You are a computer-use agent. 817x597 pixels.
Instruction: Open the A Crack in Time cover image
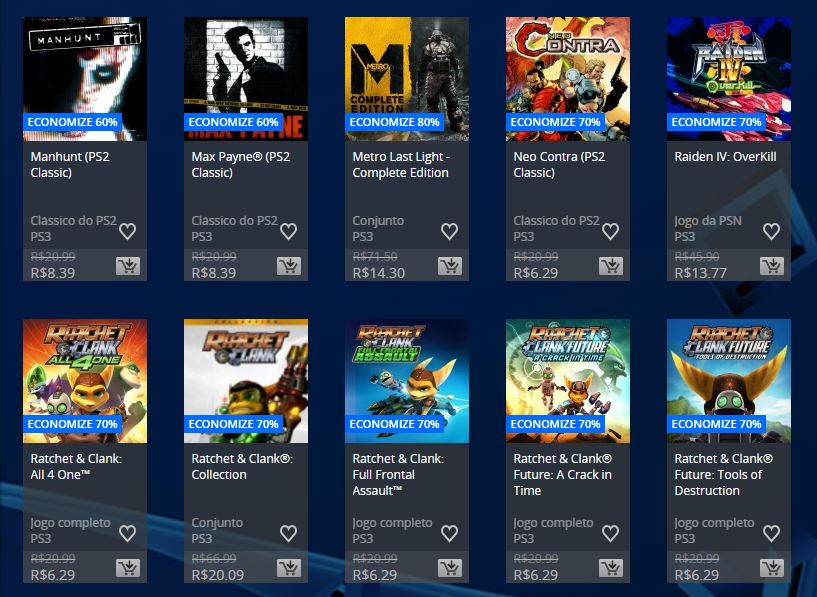coord(568,381)
